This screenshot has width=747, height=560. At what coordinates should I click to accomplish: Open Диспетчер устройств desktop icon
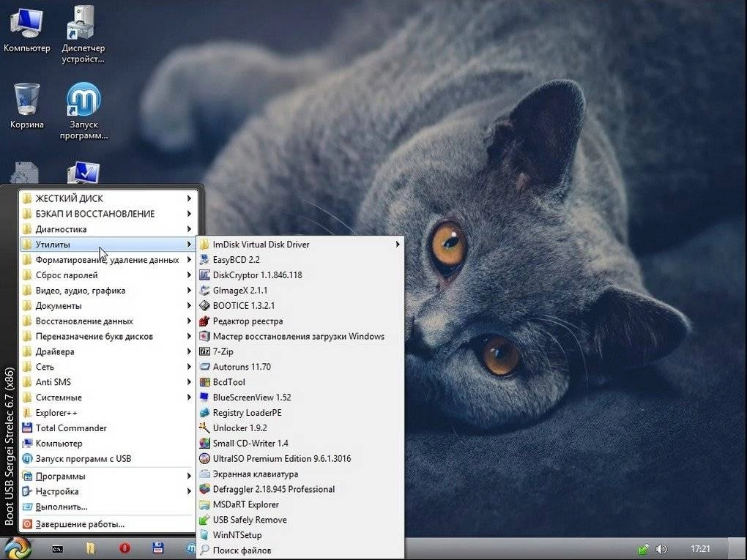(x=83, y=34)
